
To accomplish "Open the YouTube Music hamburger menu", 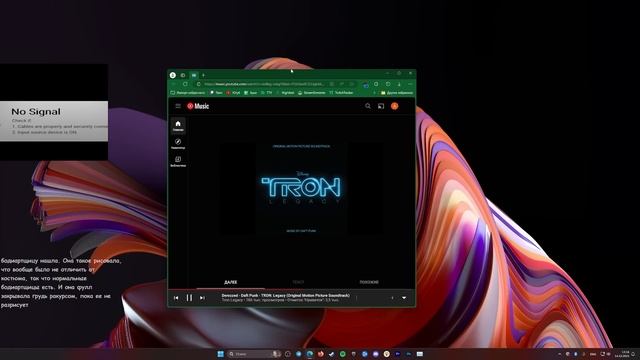I will [178, 106].
